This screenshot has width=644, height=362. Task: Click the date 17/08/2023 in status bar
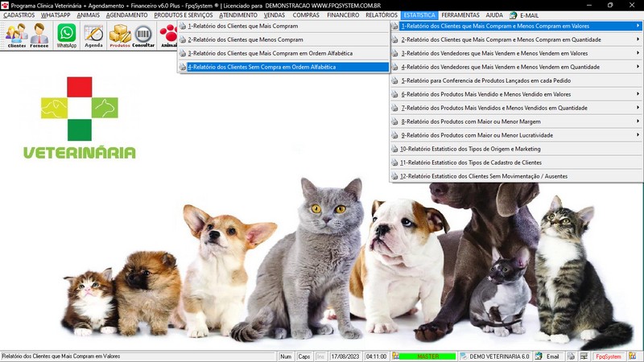tap(345, 356)
